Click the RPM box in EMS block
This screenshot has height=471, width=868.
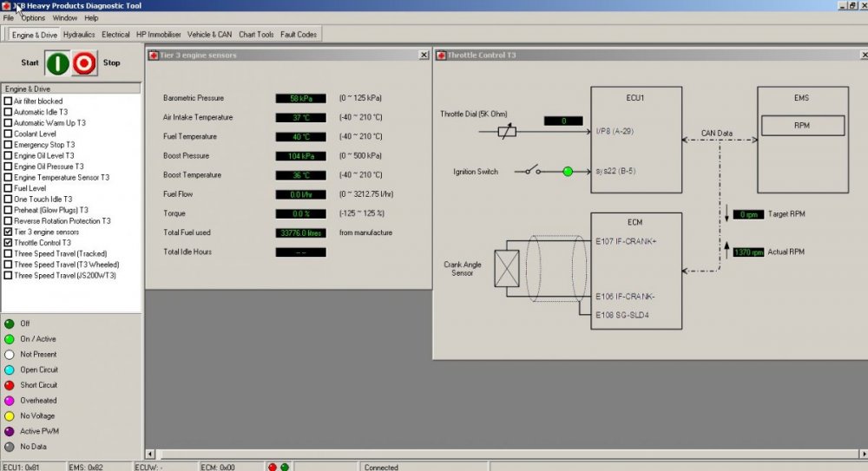(x=802, y=125)
